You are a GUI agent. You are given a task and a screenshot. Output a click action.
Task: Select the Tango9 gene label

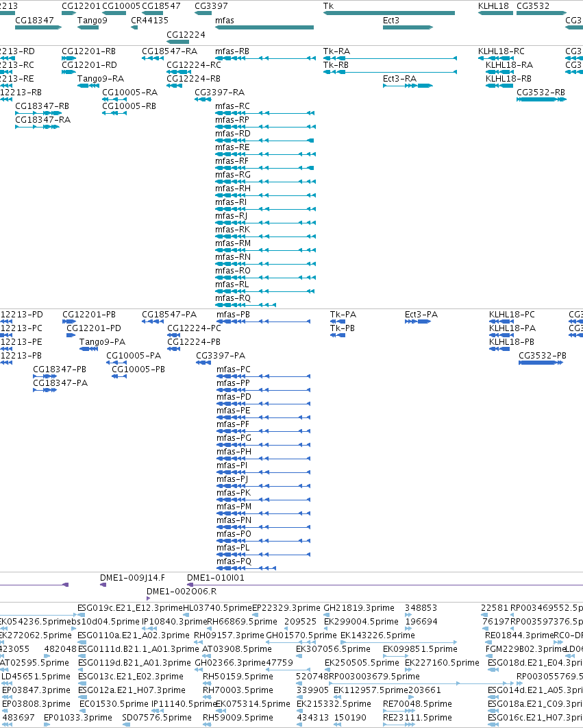coord(92,20)
